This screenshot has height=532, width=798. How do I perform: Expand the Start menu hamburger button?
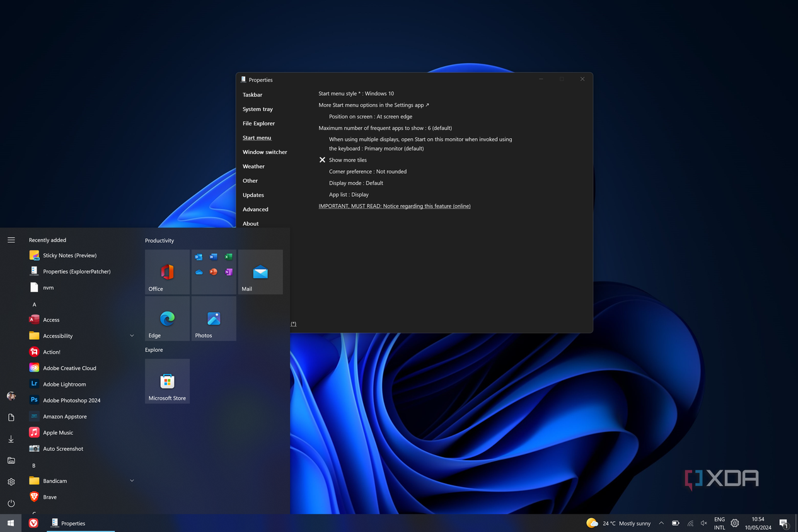pos(11,240)
